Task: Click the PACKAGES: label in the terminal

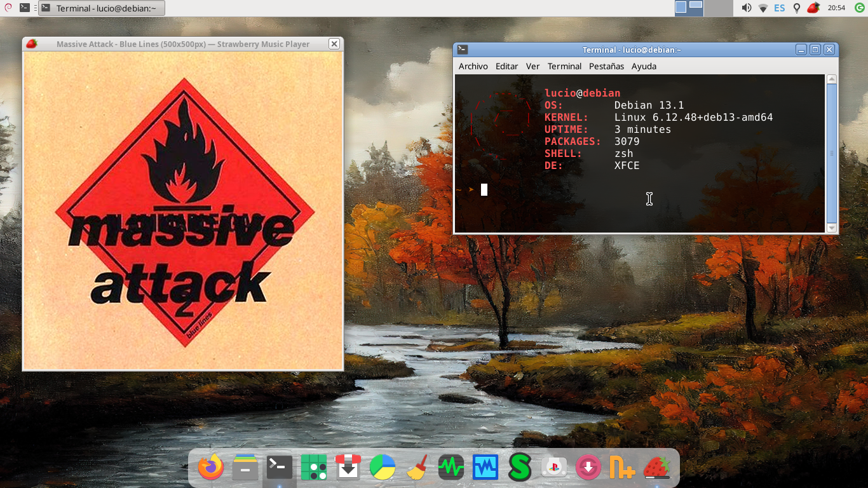Action: [573, 141]
